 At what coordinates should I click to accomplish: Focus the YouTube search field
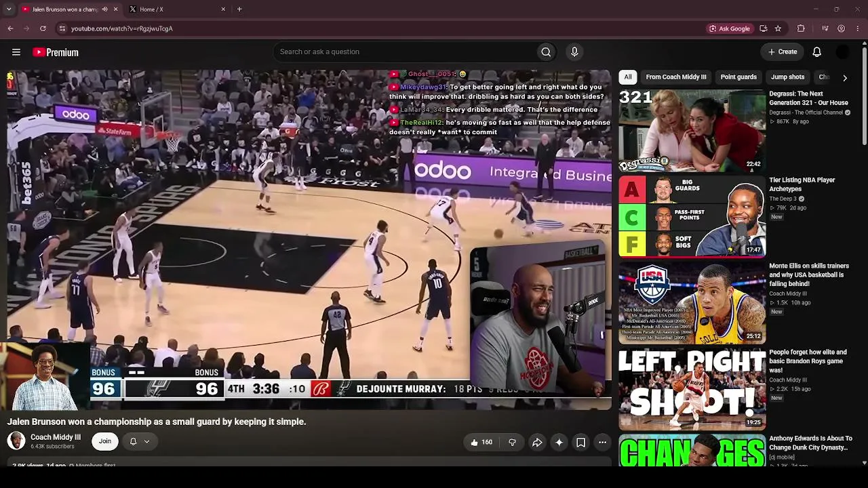coord(404,52)
